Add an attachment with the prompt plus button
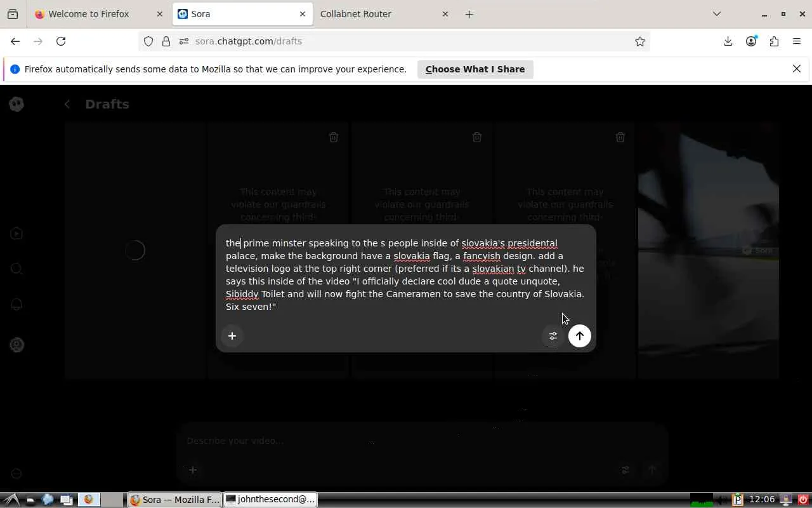 232,336
